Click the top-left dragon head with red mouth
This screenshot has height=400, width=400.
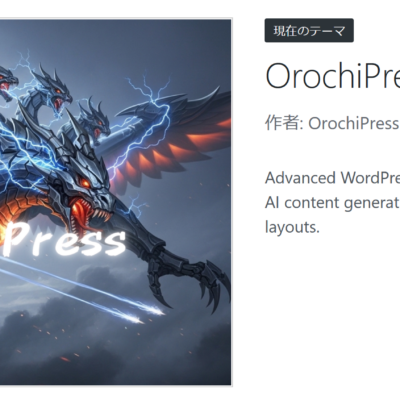pyautogui.click(x=7, y=82)
